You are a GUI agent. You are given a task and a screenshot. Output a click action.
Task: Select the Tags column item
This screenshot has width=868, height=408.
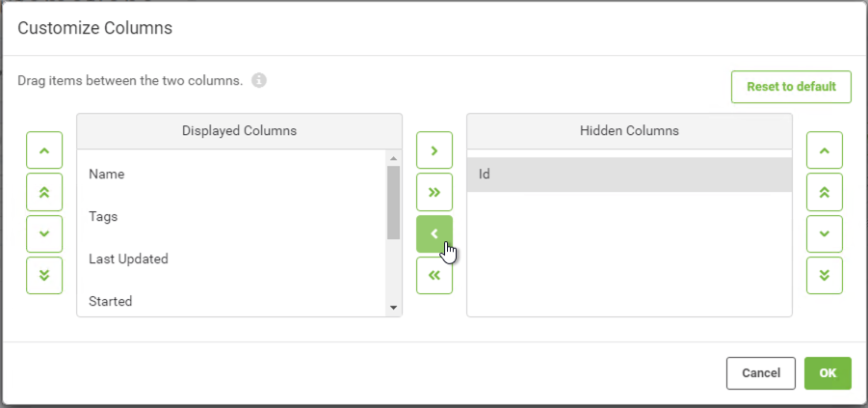[232, 217]
